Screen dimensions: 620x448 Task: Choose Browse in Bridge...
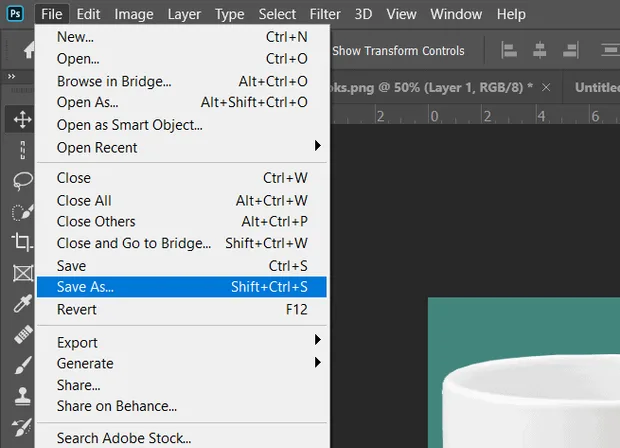pos(182,81)
